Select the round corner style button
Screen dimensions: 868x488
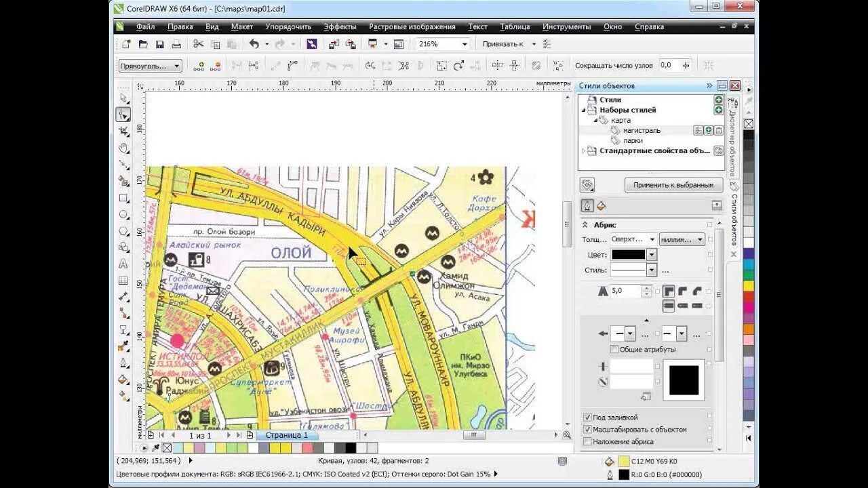click(682, 291)
